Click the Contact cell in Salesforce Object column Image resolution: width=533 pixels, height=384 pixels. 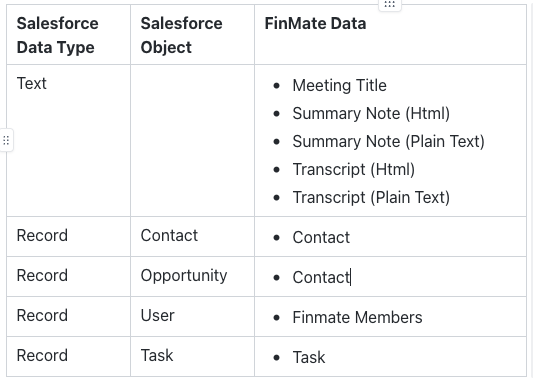point(192,237)
